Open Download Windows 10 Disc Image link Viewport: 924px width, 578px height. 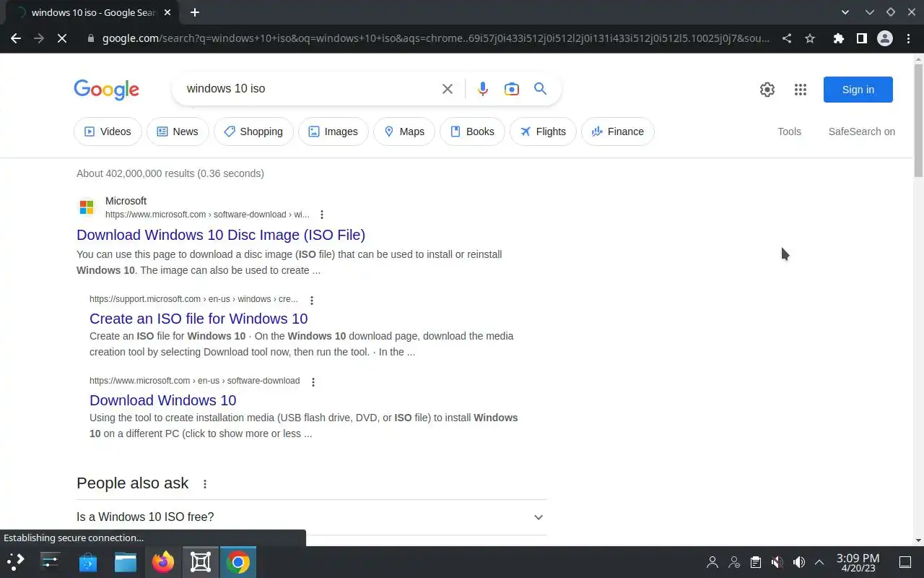click(x=221, y=235)
